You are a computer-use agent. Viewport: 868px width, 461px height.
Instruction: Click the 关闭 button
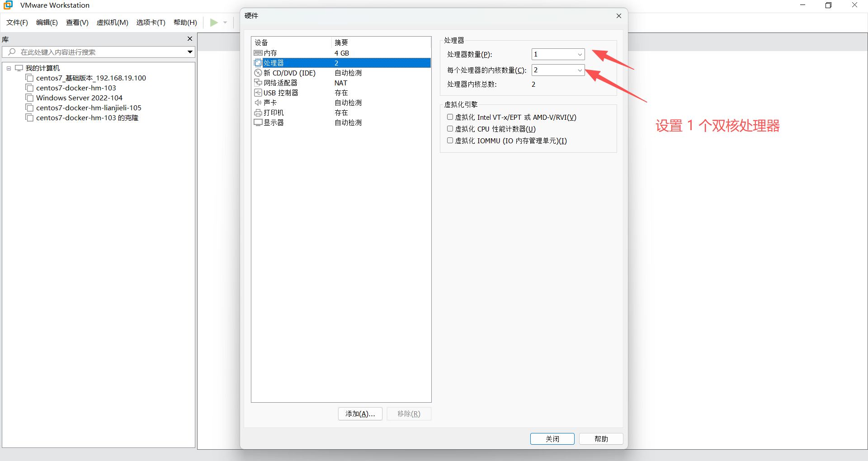pyautogui.click(x=552, y=439)
